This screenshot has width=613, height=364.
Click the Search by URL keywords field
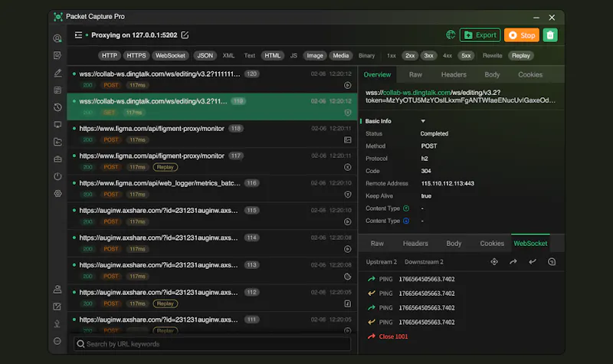coord(212,344)
